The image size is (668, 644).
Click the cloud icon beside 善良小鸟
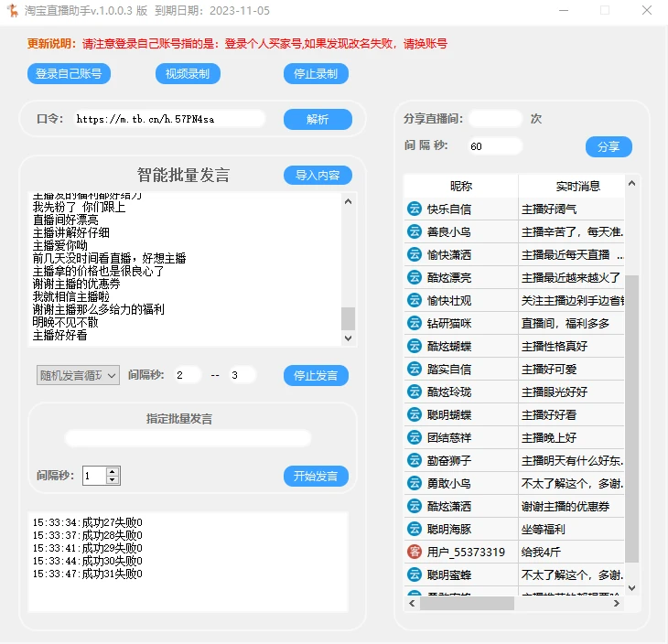coord(415,231)
